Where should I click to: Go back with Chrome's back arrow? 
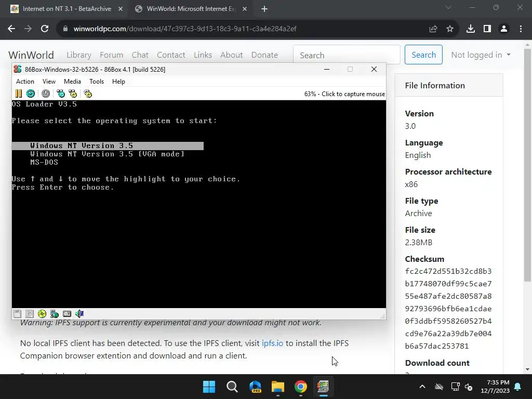[x=11, y=29]
